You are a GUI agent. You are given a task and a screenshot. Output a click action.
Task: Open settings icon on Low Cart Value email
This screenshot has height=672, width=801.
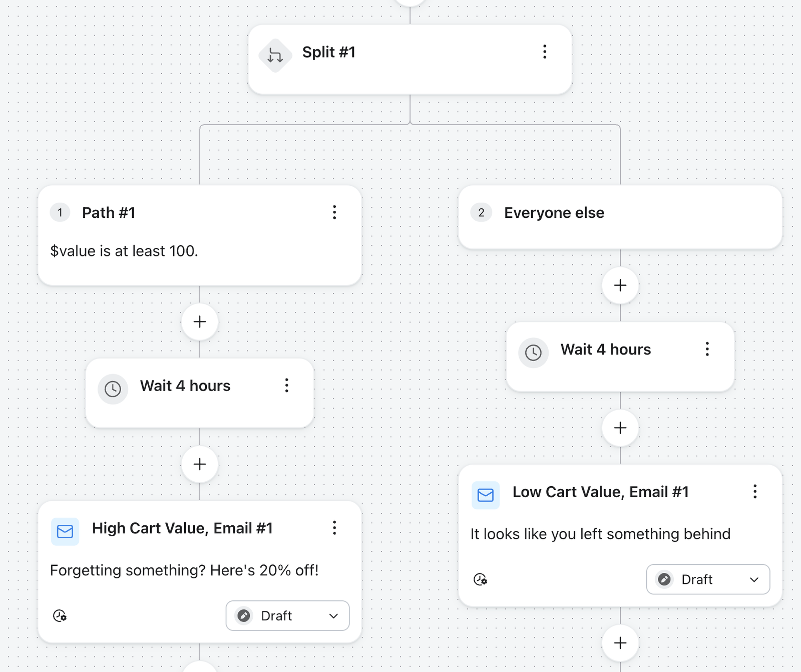click(481, 579)
